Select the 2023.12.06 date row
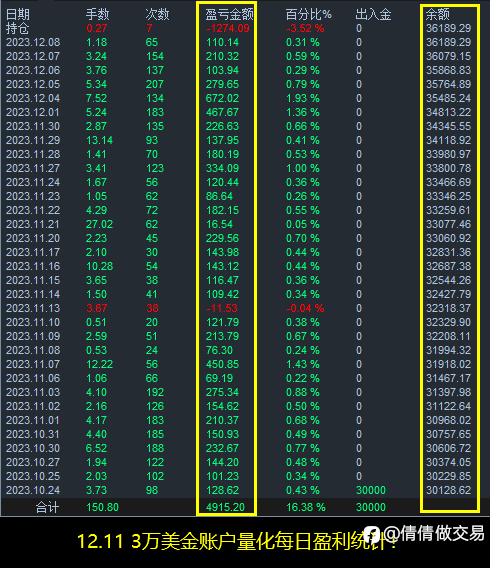Screen dimensions: 490x568 [x=33, y=70]
